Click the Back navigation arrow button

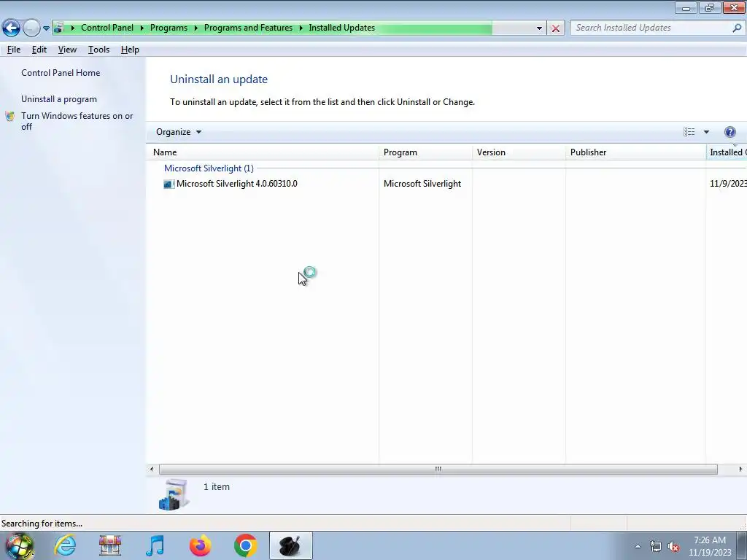(11, 28)
